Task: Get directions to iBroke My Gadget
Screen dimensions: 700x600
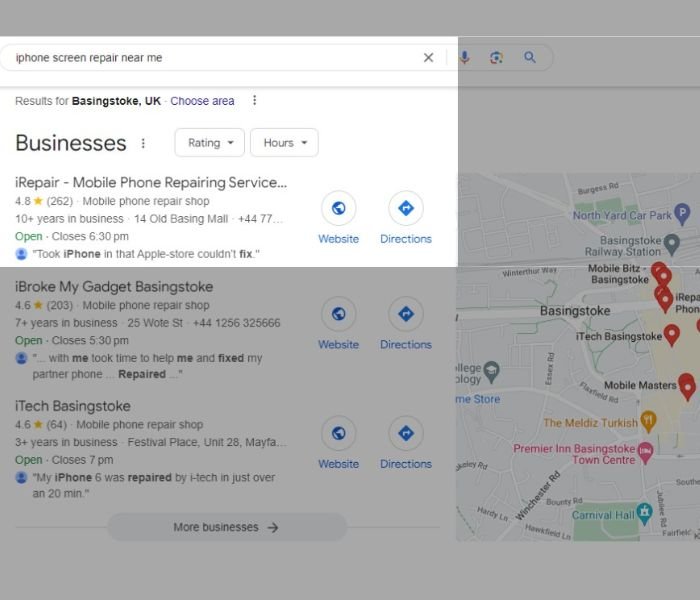Action: coord(405,314)
